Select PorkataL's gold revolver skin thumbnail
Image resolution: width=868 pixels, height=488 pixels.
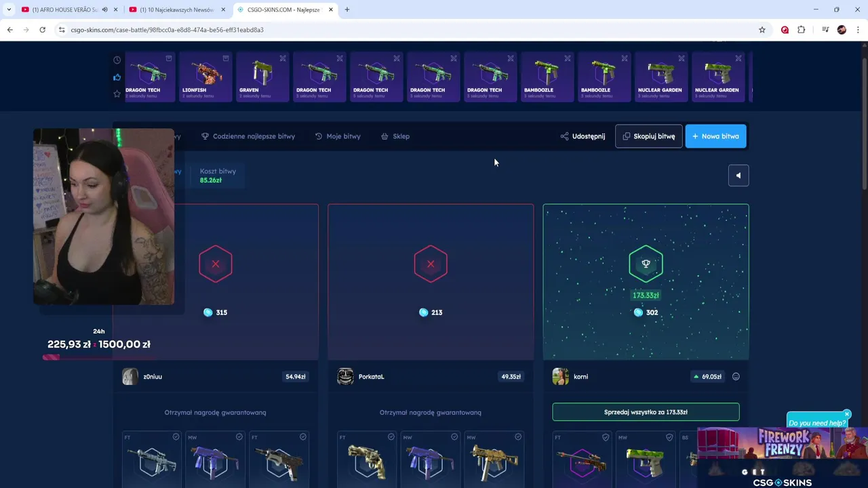pyautogui.click(x=368, y=462)
